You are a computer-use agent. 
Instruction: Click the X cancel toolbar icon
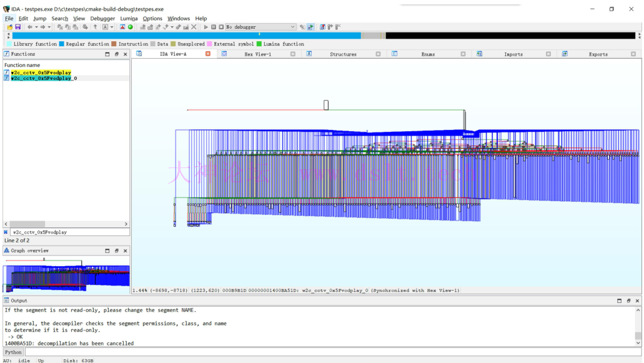tap(194, 27)
